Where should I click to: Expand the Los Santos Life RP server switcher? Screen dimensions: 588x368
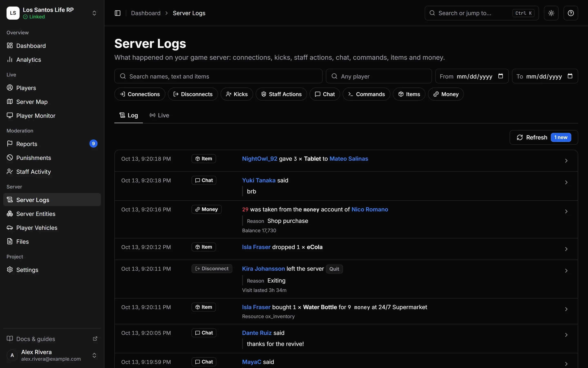coord(94,13)
